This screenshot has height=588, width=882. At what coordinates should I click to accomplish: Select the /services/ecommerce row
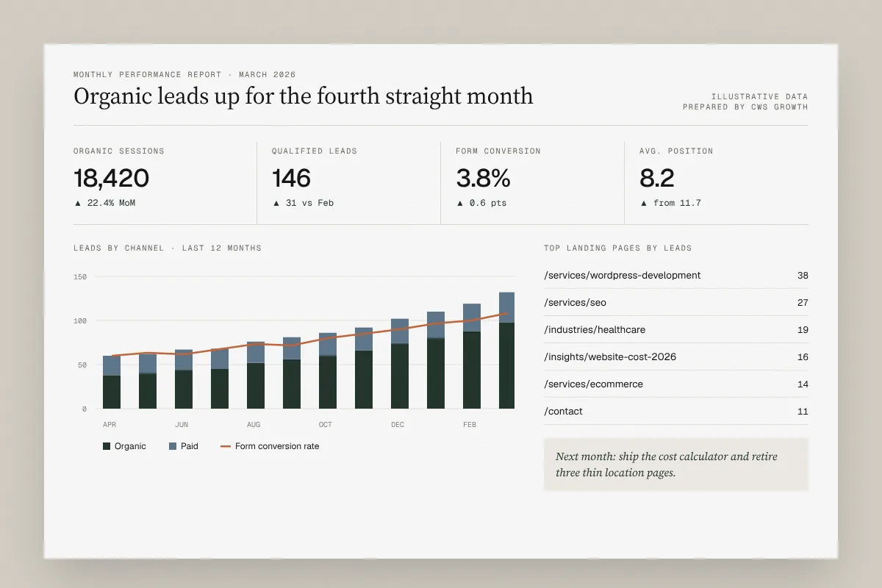(676, 384)
